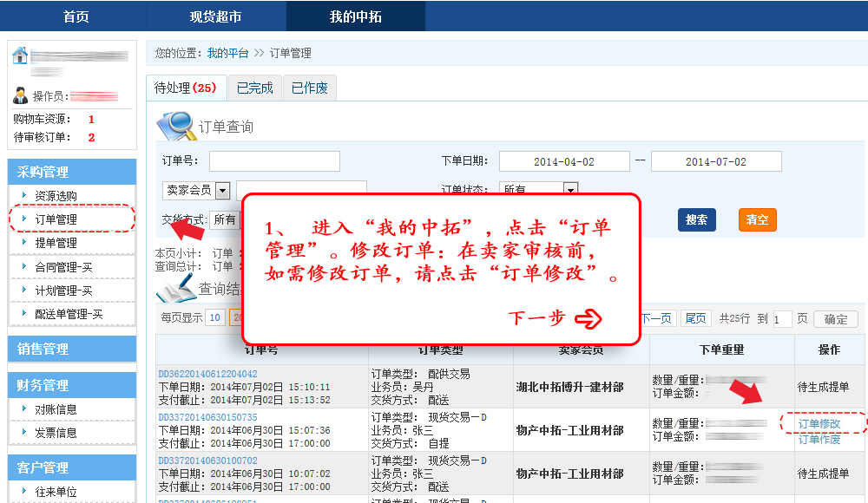Open the 现货超市 top menu
The height and width of the screenshot is (503, 868).
216,16
